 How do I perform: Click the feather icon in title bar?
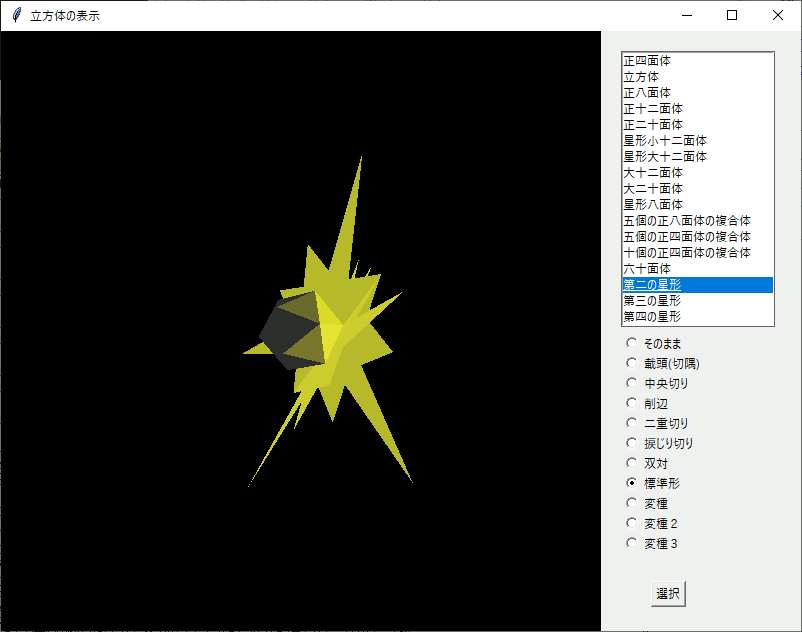pyautogui.click(x=17, y=15)
